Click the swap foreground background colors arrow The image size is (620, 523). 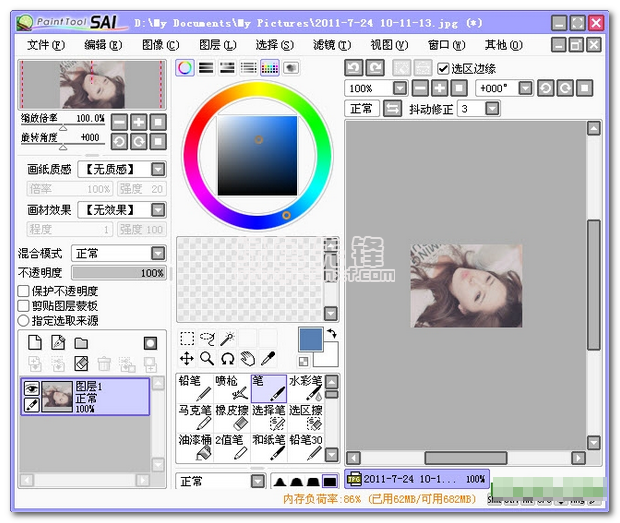(x=332, y=334)
